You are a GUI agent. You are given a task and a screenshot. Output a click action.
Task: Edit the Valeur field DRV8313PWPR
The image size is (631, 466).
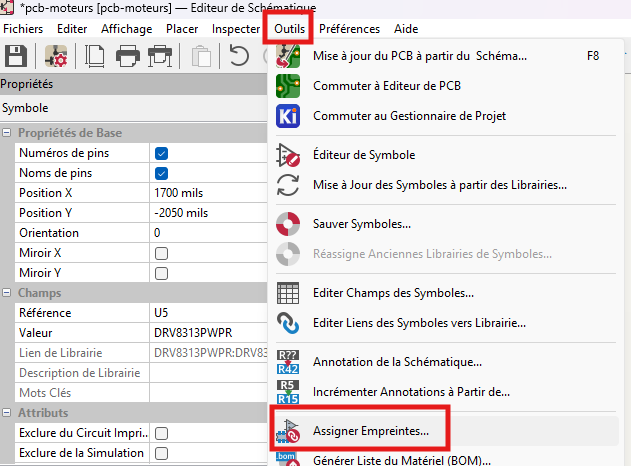(208, 333)
